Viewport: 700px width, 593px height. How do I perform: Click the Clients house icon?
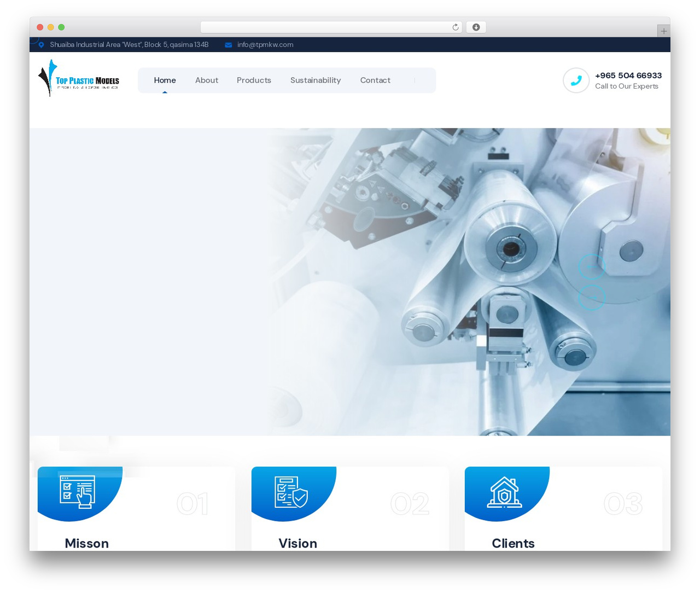[x=504, y=492]
